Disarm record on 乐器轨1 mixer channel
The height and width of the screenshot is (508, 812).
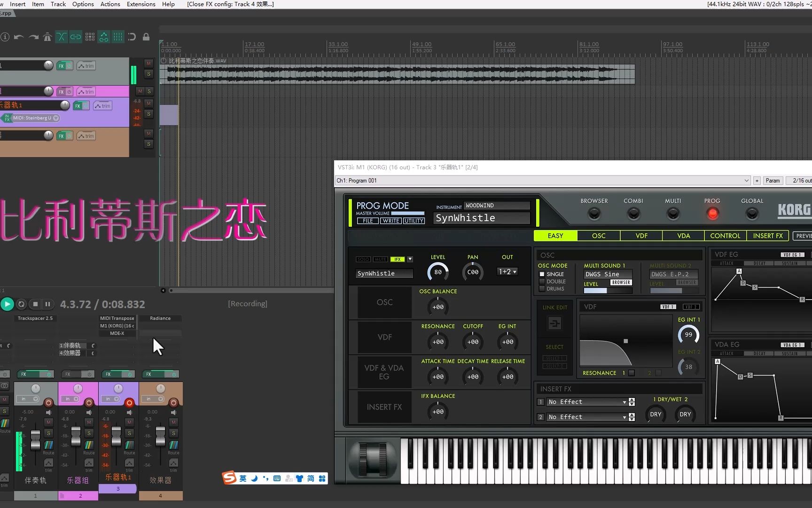click(129, 403)
